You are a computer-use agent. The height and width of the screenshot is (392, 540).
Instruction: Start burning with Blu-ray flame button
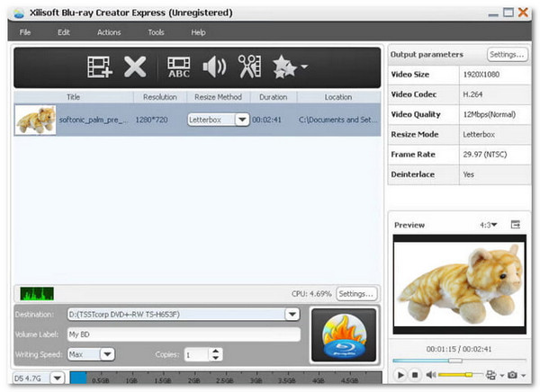(x=344, y=334)
